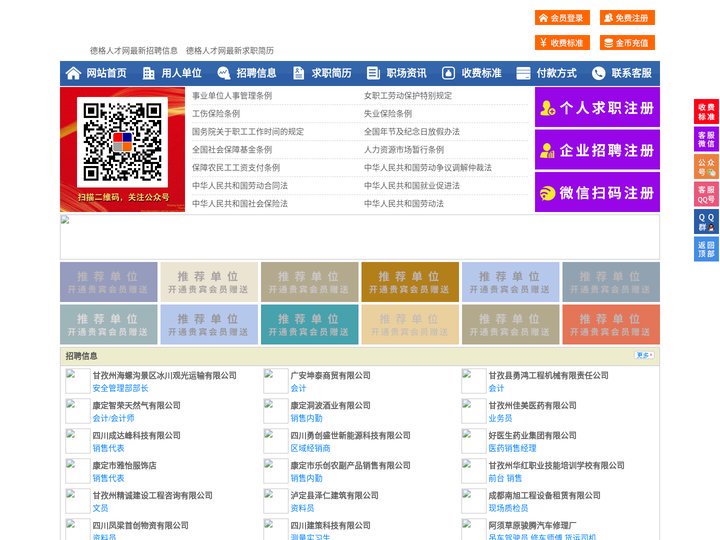720x540 pixels.
Task: Click the phone icon beside 联系客服
Action: [598, 73]
